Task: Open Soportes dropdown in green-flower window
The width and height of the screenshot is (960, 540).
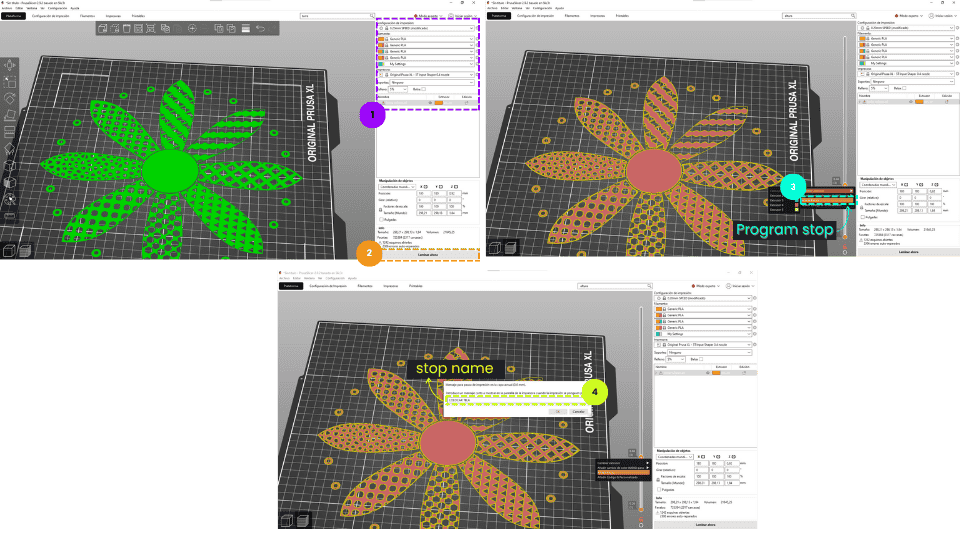Action: 428,82
